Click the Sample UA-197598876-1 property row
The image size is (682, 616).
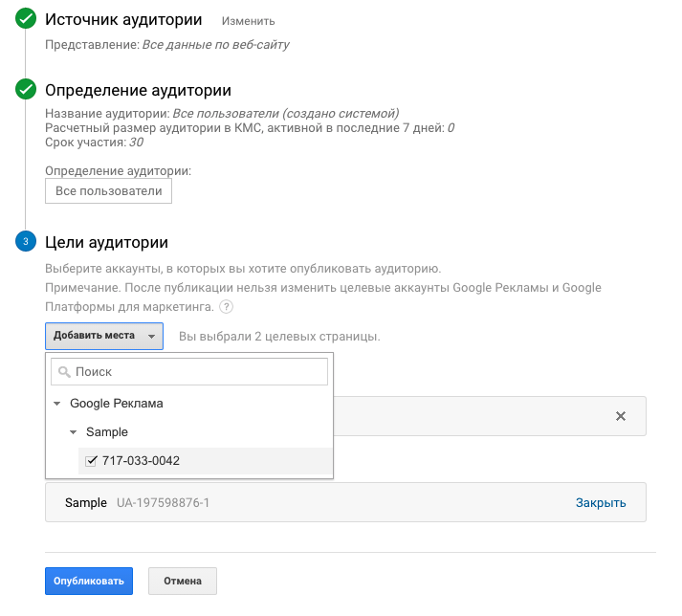pos(287,503)
